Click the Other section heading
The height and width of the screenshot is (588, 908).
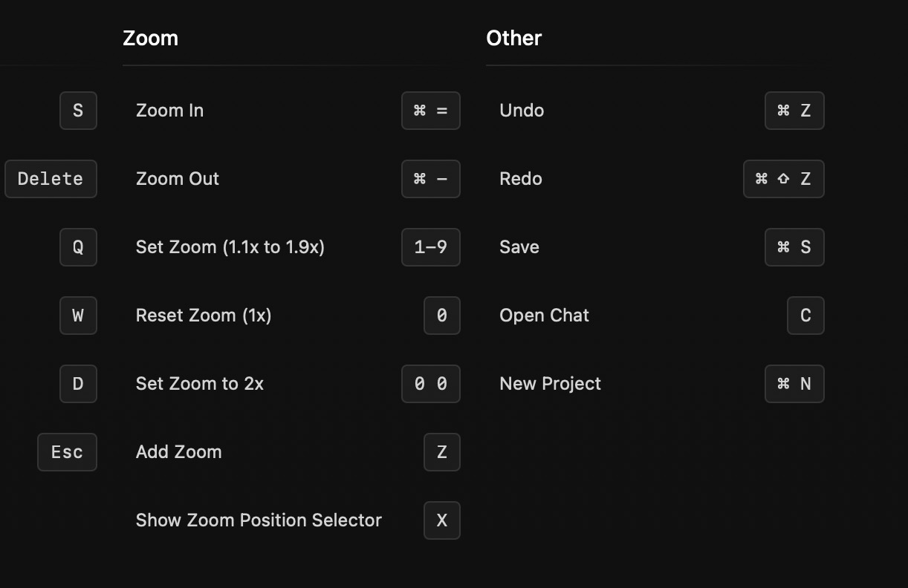513,38
